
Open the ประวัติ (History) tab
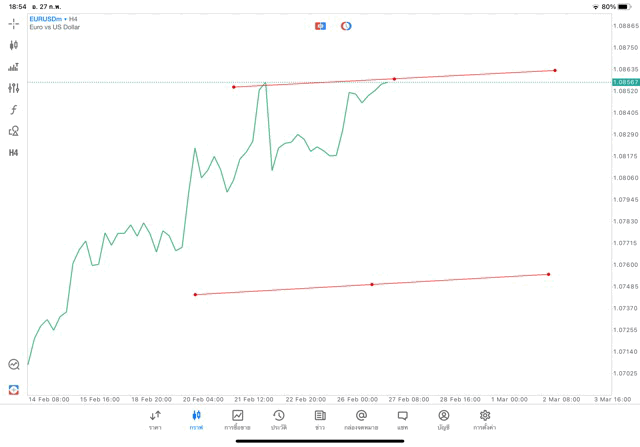pyautogui.click(x=279, y=420)
